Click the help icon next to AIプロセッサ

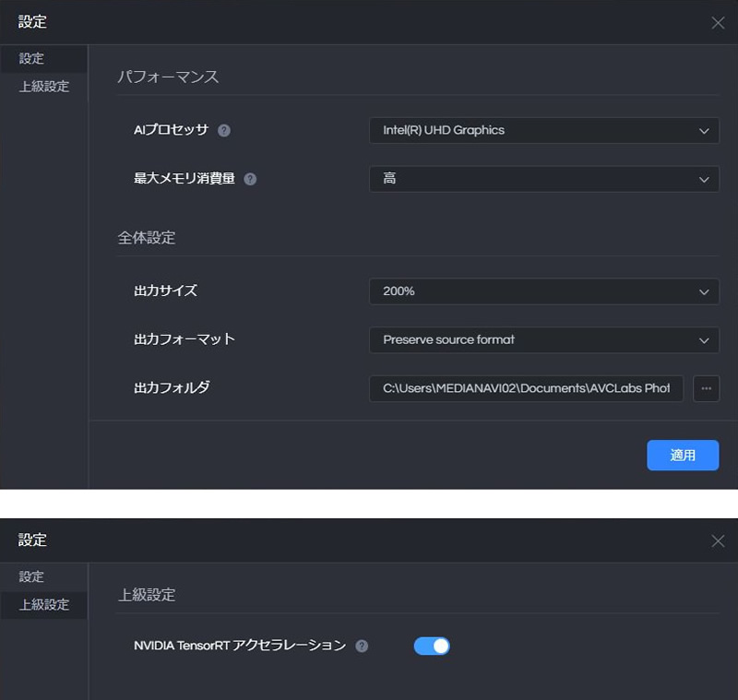click(224, 131)
